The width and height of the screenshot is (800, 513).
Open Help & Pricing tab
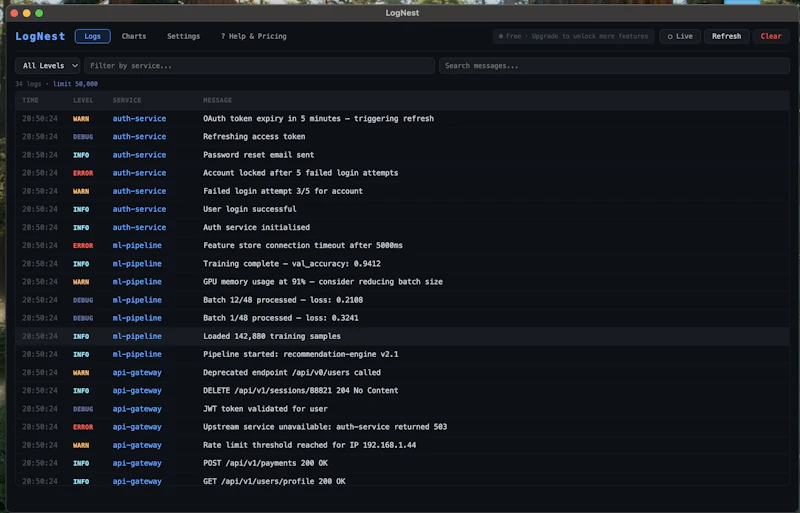(254, 36)
